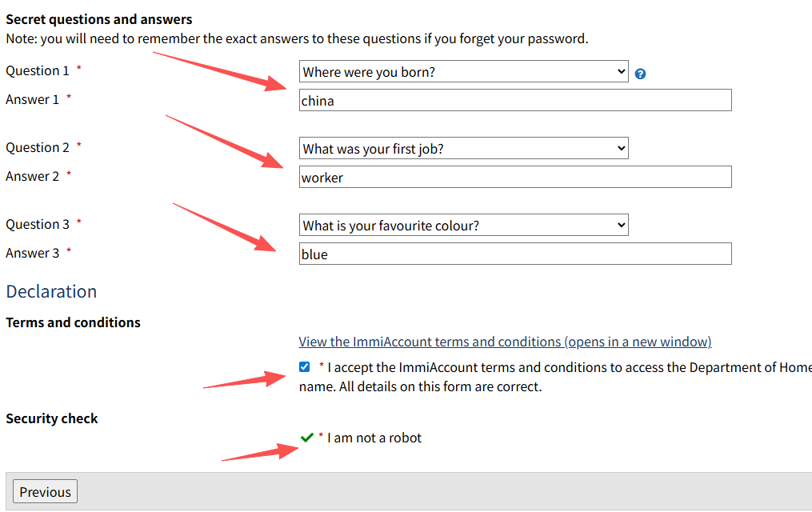The width and height of the screenshot is (812, 512).
Task: Expand the 'What is your favourite colour?' dropdown
Action: (x=463, y=225)
